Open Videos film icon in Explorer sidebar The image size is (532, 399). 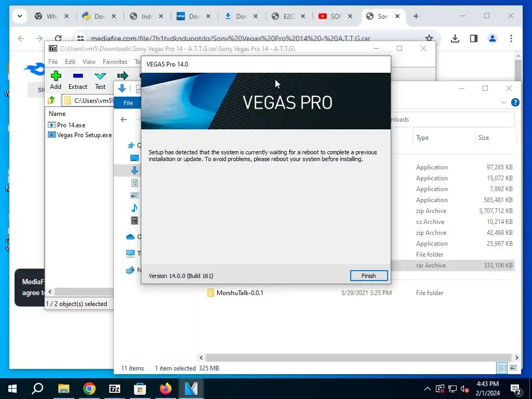click(135, 220)
